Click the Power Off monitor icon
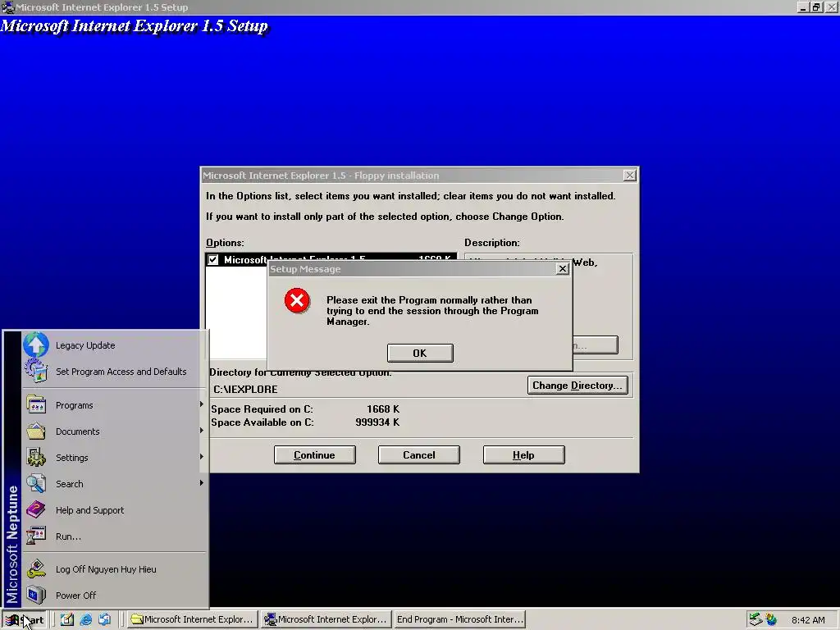 click(x=36, y=595)
